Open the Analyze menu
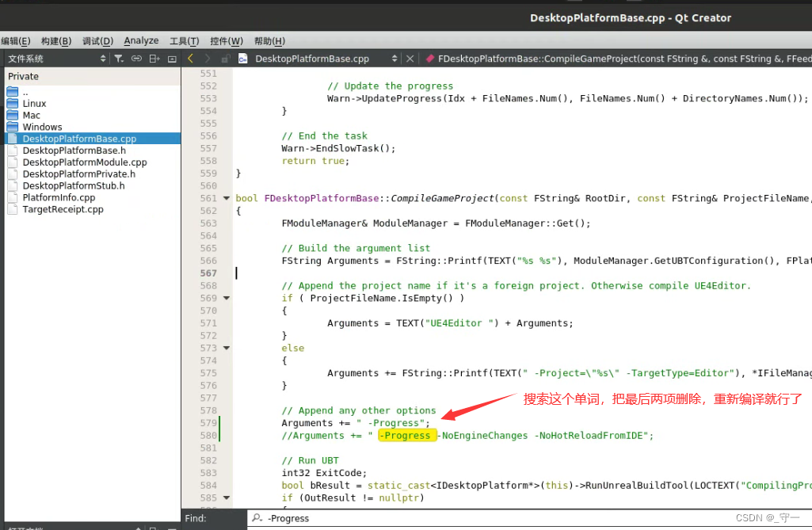This screenshot has width=812, height=530. pyautogui.click(x=141, y=40)
